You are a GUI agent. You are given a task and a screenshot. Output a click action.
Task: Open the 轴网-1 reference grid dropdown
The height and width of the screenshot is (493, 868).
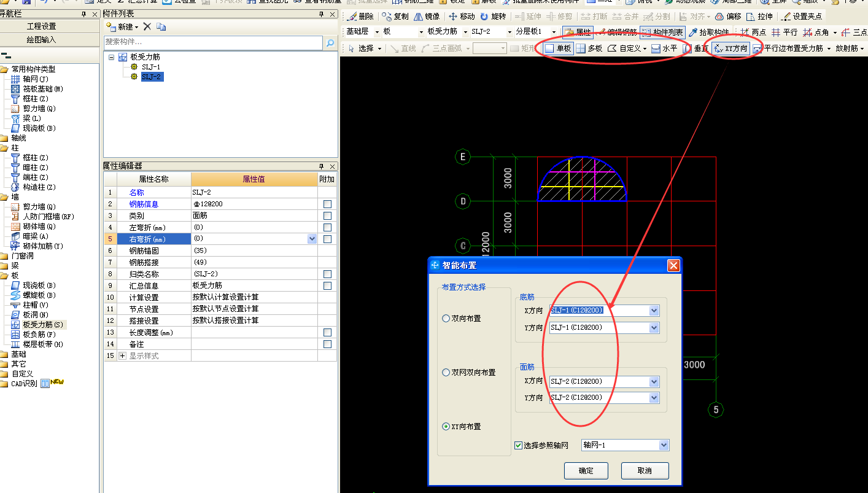point(664,445)
